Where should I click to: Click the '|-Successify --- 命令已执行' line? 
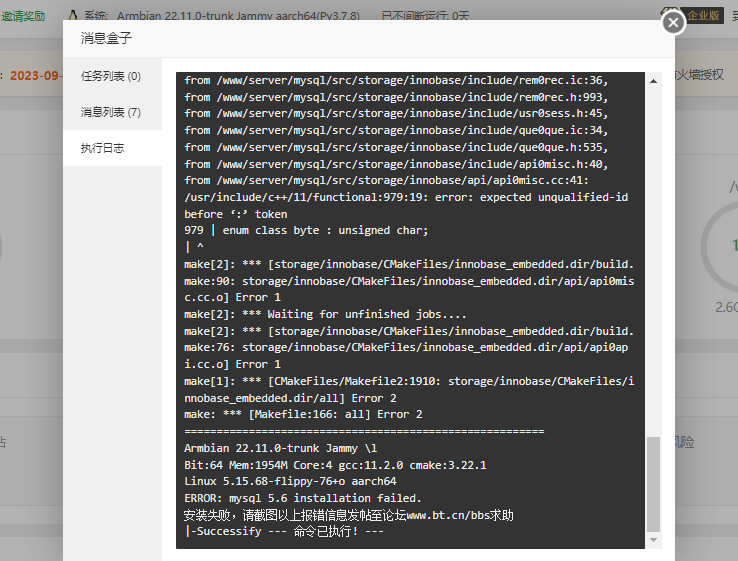point(284,531)
